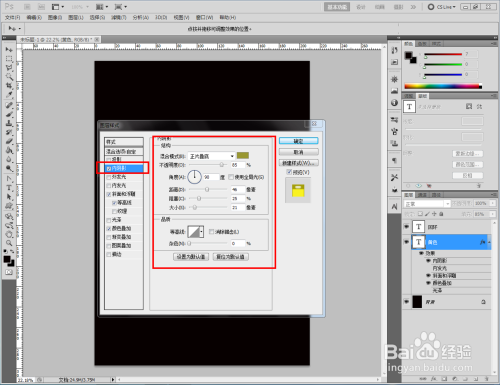Select the Blur tool

point(9,160)
